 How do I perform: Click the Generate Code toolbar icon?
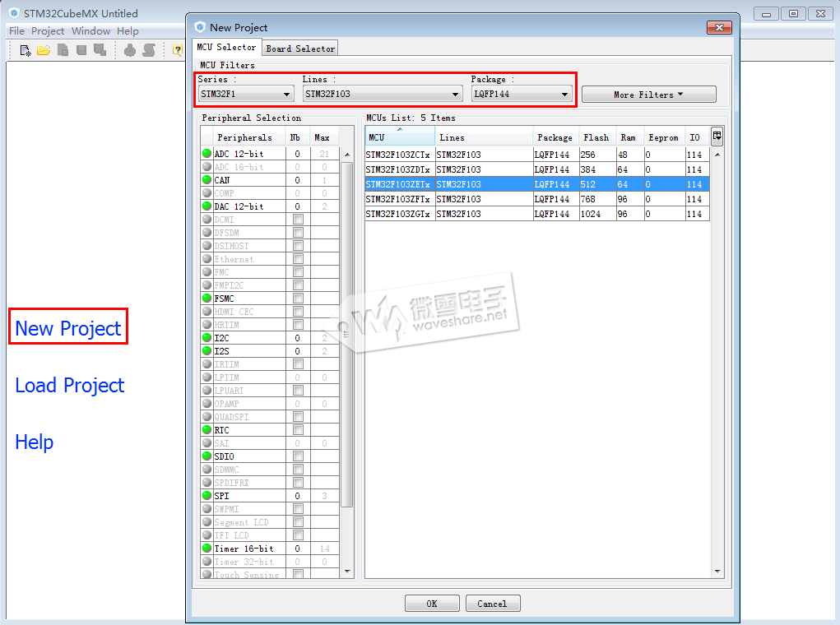click(x=130, y=50)
